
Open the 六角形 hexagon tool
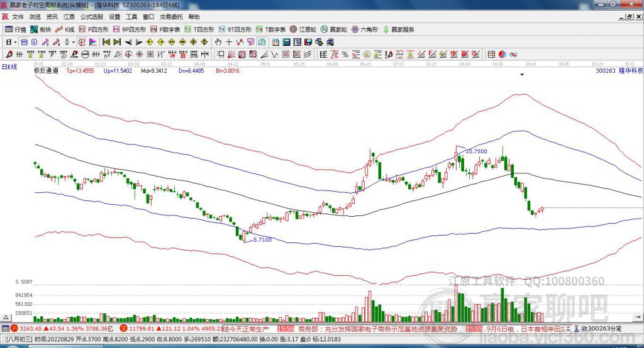pyautogui.click(x=366, y=30)
